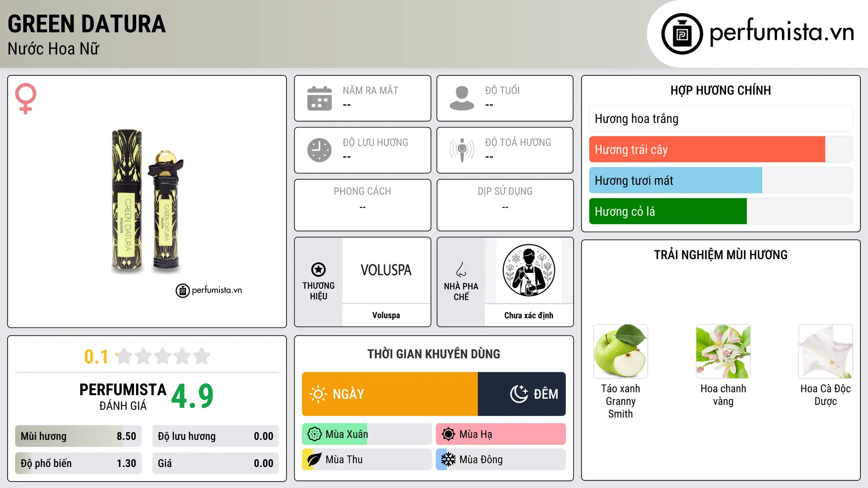The width and height of the screenshot is (868, 488).
Task: Click the THƯƠNG HIỆU label
Action: click(x=318, y=291)
